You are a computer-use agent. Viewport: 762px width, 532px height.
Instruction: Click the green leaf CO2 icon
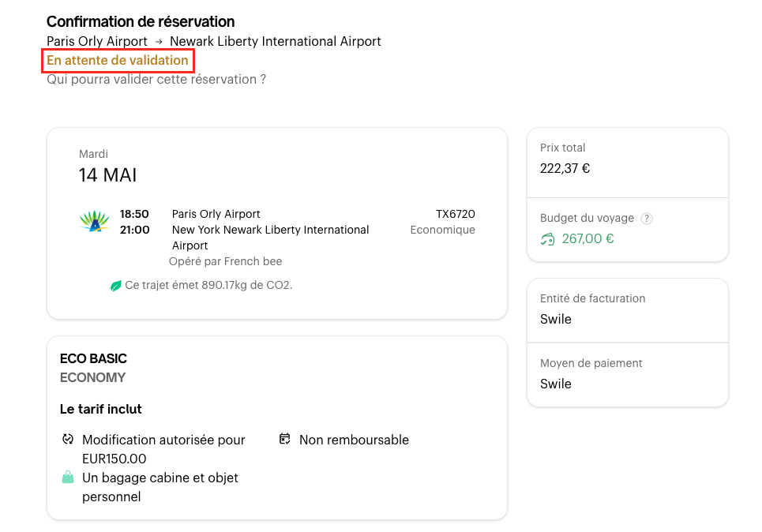click(x=116, y=286)
